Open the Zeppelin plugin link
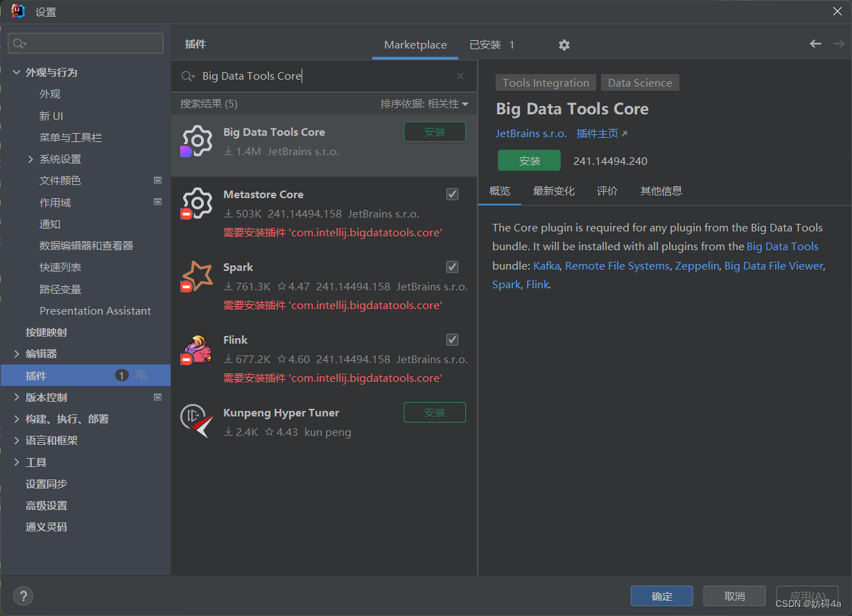Viewport: 852px width, 616px height. (697, 266)
